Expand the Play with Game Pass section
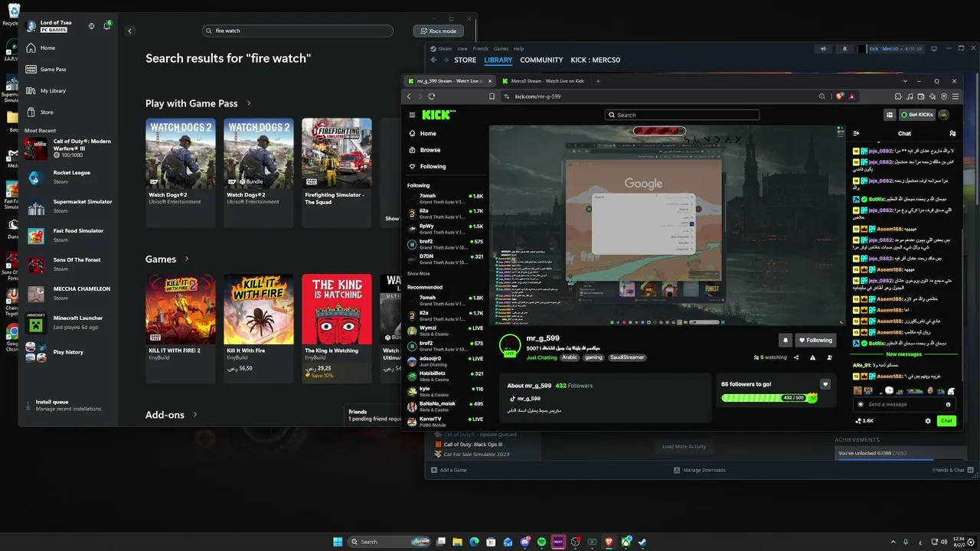 pos(249,103)
